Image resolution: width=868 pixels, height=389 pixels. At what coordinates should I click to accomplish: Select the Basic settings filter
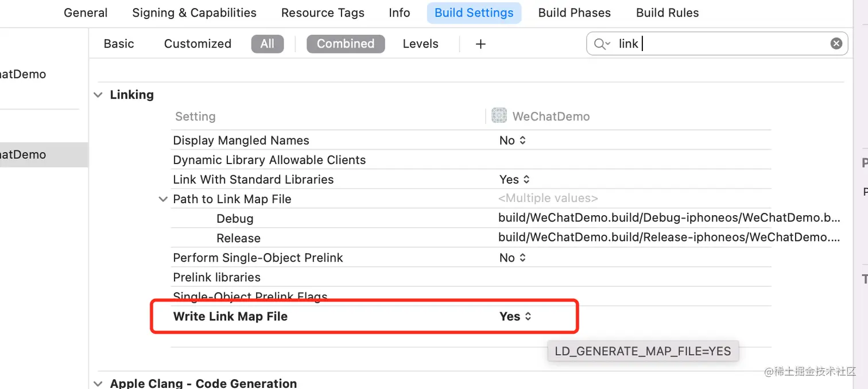click(119, 44)
